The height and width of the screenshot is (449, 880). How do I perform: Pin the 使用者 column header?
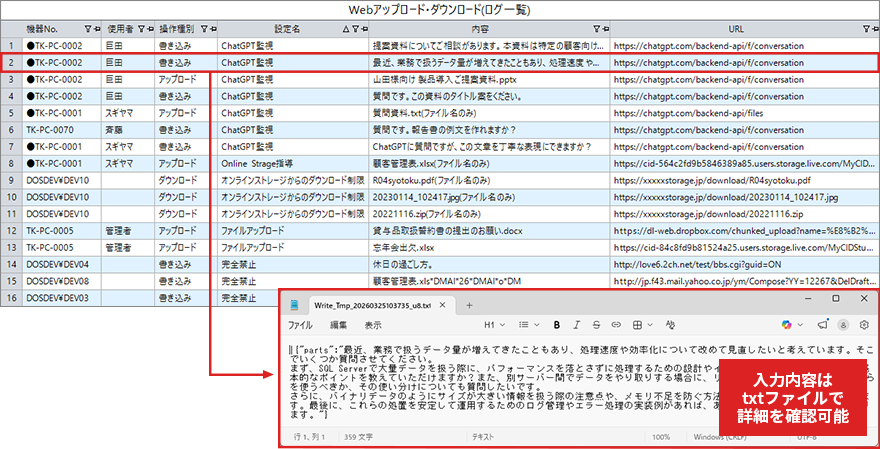pos(148,29)
